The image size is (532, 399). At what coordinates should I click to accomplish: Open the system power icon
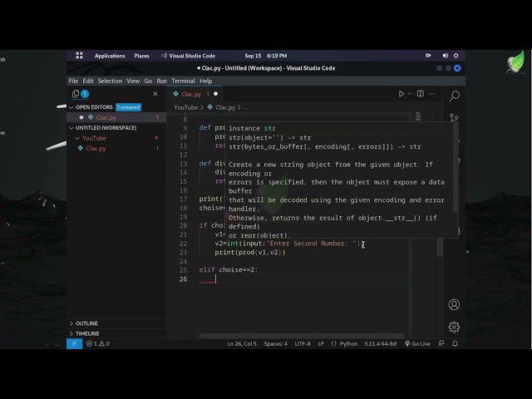pyautogui.click(x=456, y=56)
